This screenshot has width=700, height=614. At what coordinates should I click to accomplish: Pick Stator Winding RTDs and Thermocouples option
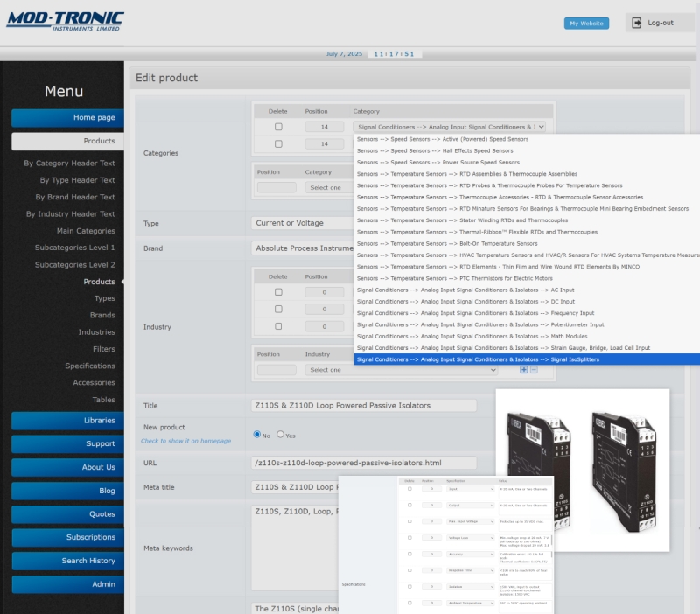(527, 220)
